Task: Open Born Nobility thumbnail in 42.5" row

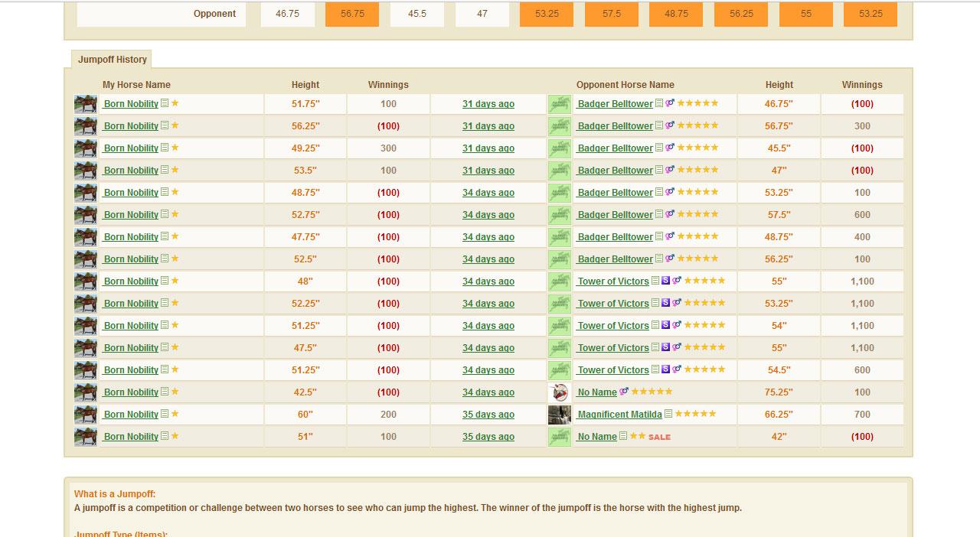Action: coord(85,392)
